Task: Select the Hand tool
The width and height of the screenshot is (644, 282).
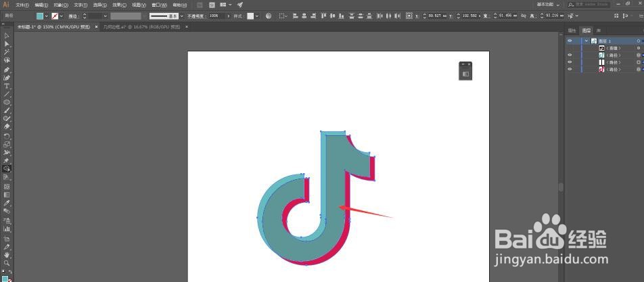Action: coord(7,255)
